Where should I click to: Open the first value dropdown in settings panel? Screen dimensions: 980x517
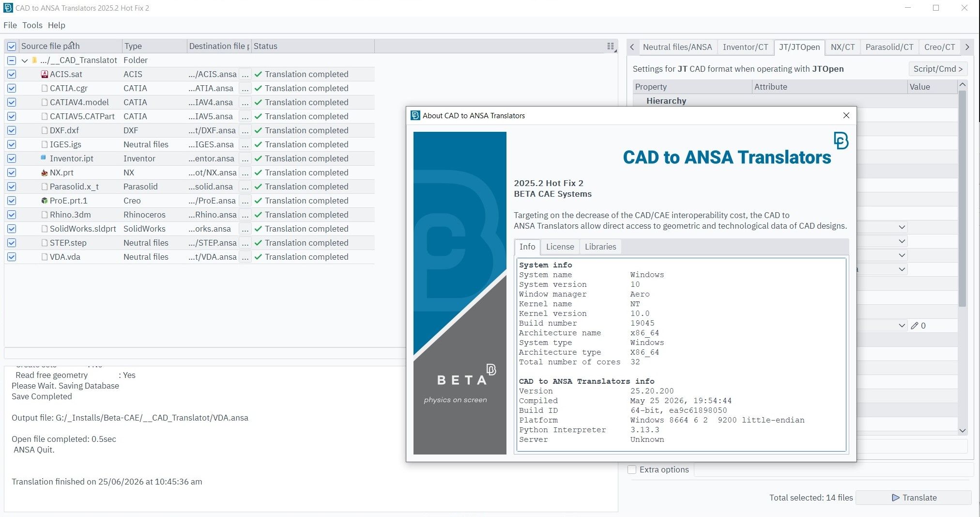pos(902,227)
